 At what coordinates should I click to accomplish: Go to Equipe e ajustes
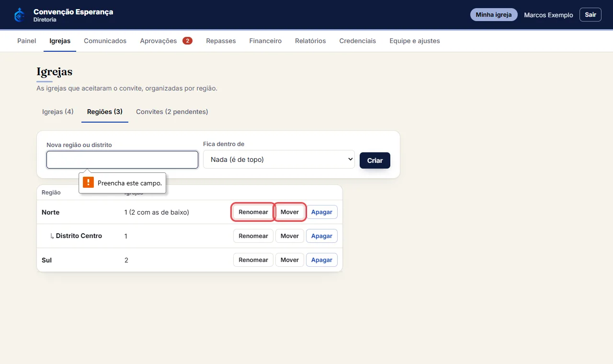[x=415, y=41]
